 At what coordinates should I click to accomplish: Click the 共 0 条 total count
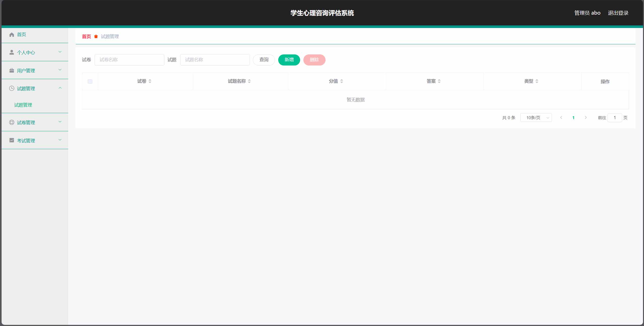(509, 118)
